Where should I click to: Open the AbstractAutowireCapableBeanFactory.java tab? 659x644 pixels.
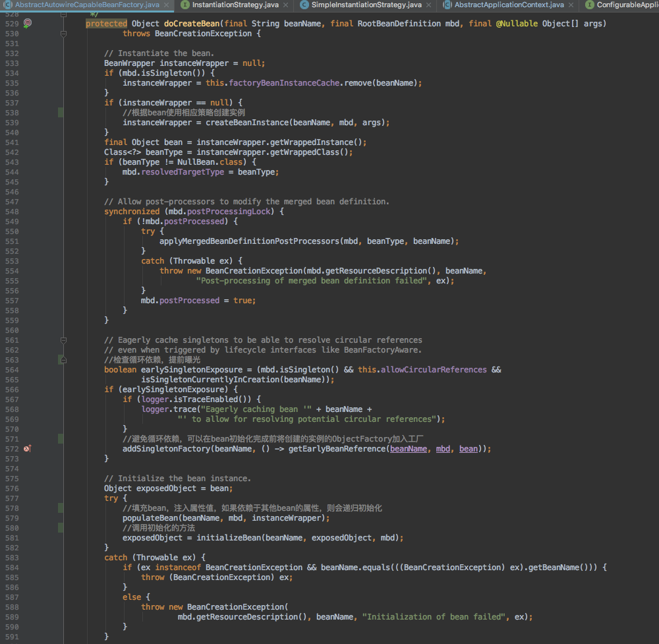(x=87, y=5)
